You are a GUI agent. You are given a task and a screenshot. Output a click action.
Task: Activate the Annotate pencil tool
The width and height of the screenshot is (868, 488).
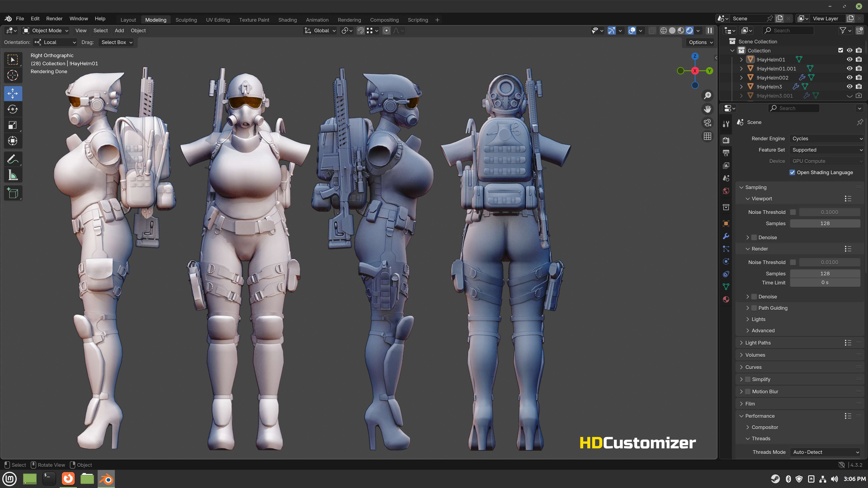tap(13, 159)
